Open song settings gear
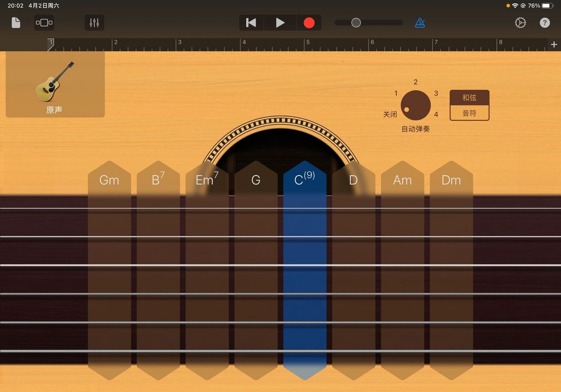Image resolution: width=561 pixels, height=392 pixels. pyautogui.click(x=520, y=23)
